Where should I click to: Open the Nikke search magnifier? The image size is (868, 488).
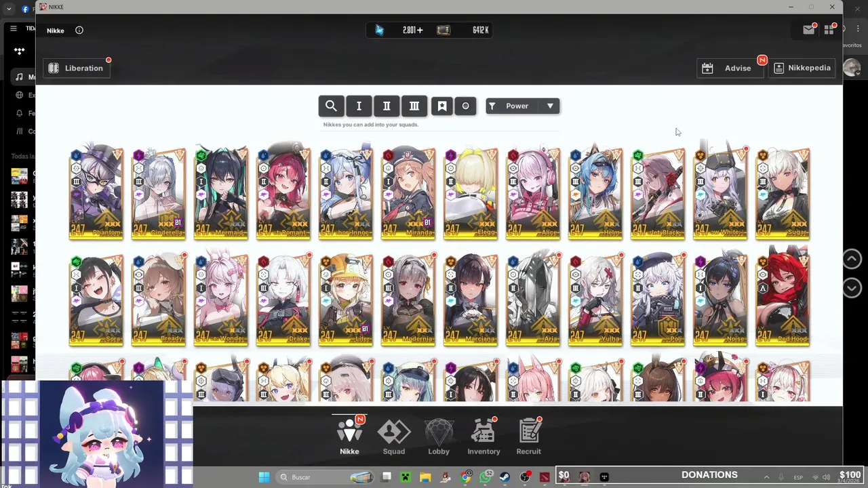coord(331,106)
